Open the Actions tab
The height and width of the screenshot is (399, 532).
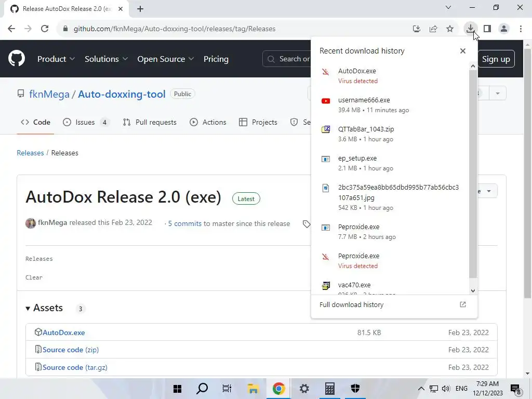click(x=208, y=122)
